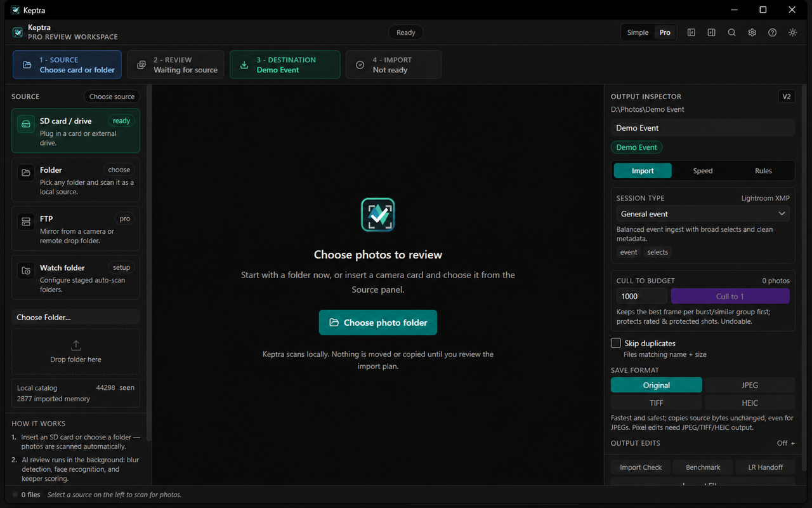Click the Ready status pill
The width and height of the screenshot is (812, 508).
pos(406,32)
